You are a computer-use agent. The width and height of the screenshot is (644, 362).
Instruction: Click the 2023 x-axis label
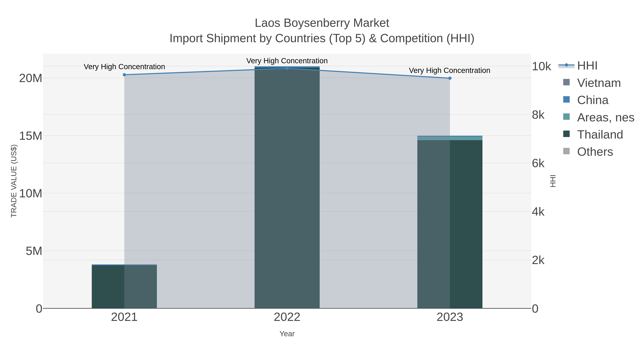(x=450, y=317)
